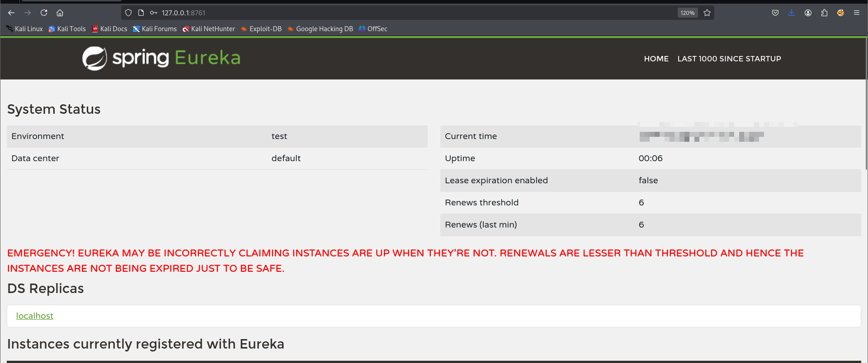Click the Renews (last min) label

click(x=481, y=225)
